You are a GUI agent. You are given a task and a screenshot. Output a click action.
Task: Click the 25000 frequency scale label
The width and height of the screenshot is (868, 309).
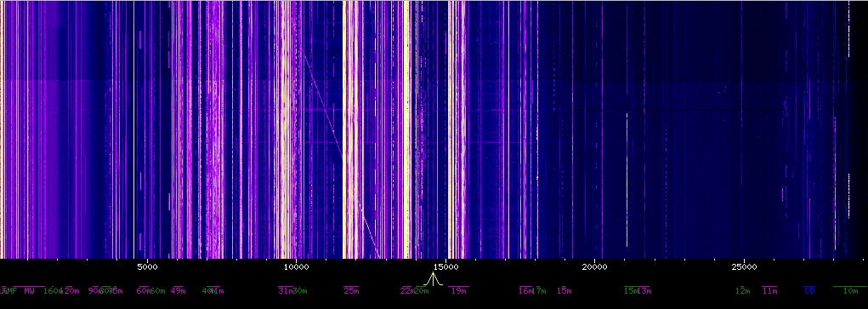point(744,266)
